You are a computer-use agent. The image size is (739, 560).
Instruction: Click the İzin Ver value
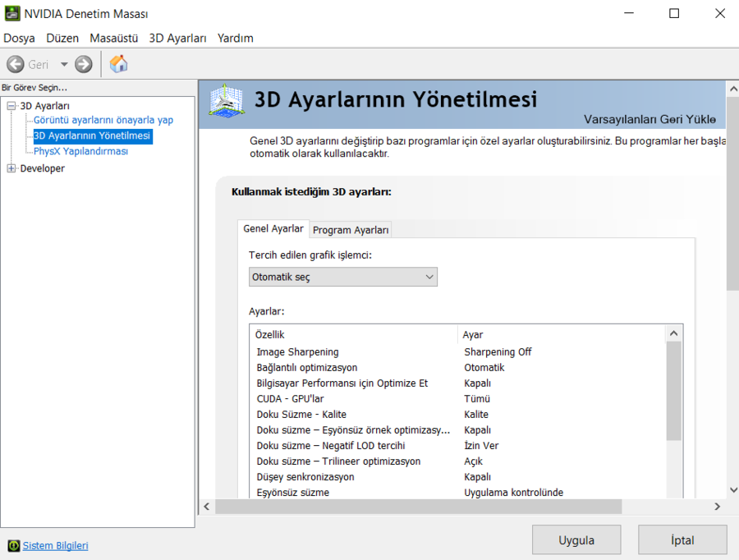pyautogui.click(x=481, y=445)
